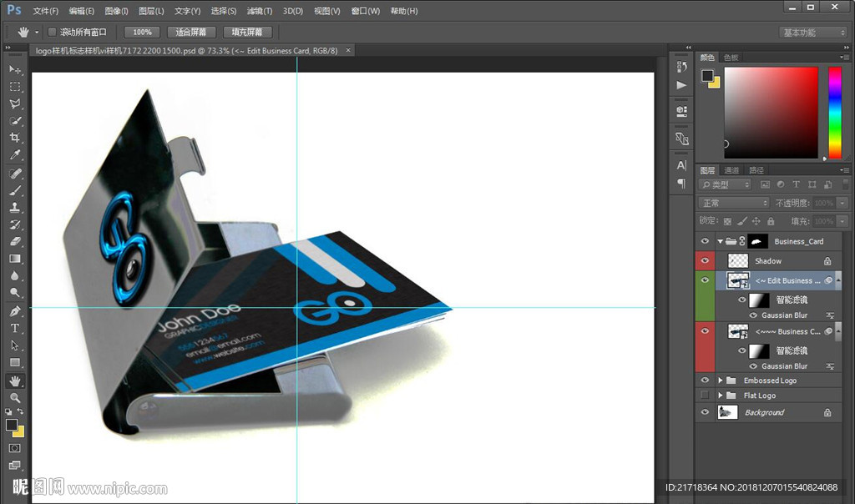Select the Gradient tool
This screenshot has height=504, width=855.
[x=15, y=259]
